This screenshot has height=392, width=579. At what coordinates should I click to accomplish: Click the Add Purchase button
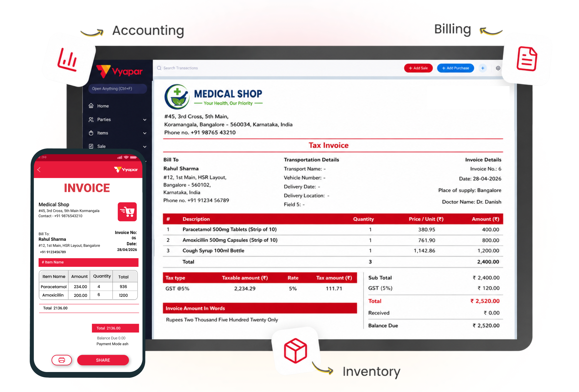pyautogui.click(x=455, y=68)
